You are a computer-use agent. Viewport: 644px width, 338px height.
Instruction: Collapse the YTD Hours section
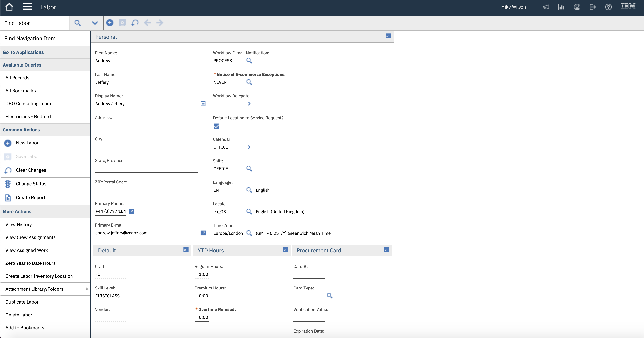[285, 250]
